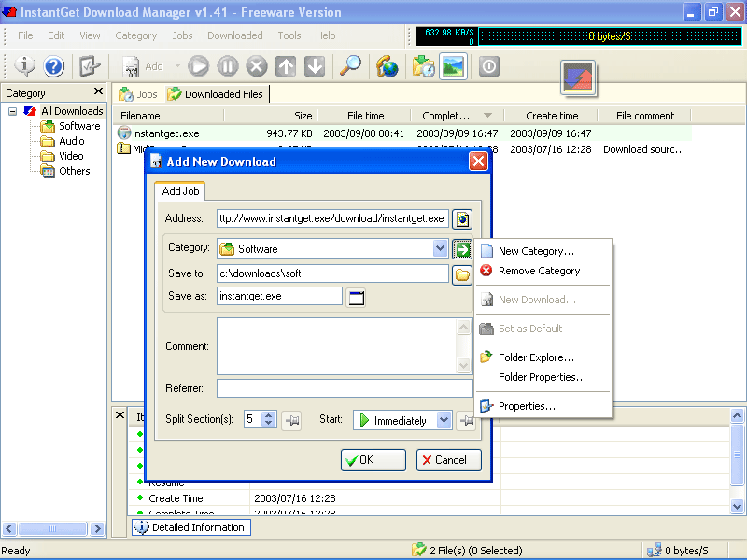Toggle the landscape picture toolbar icon
Image resolution: width=747 pixels, height=560 pixels.
point(453,66)
